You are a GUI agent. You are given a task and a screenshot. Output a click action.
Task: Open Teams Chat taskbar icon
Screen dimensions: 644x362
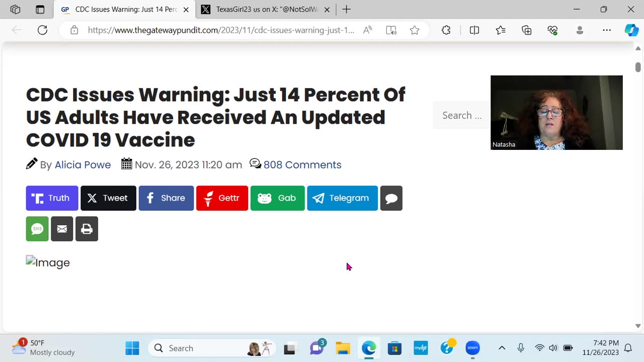coord(316,348)
